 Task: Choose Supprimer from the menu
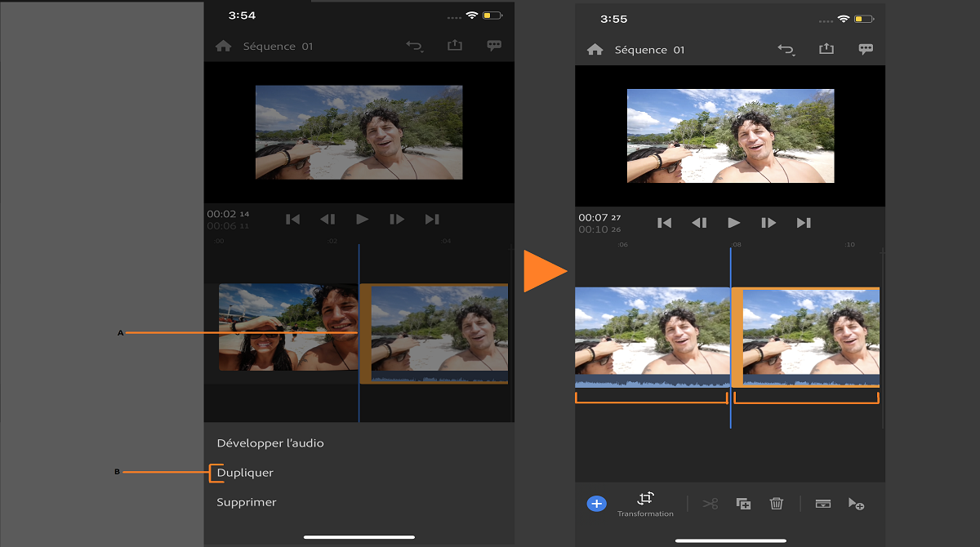[x=247, y=502]
